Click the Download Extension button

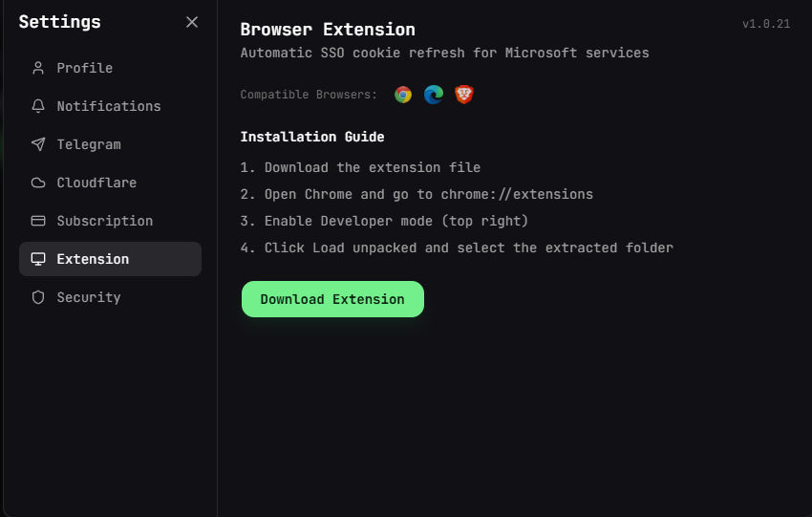[x=332, y=299]
